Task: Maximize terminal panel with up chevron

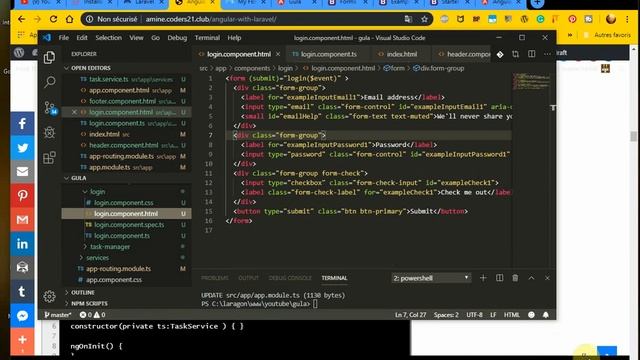Action: [x=531, y=278]
